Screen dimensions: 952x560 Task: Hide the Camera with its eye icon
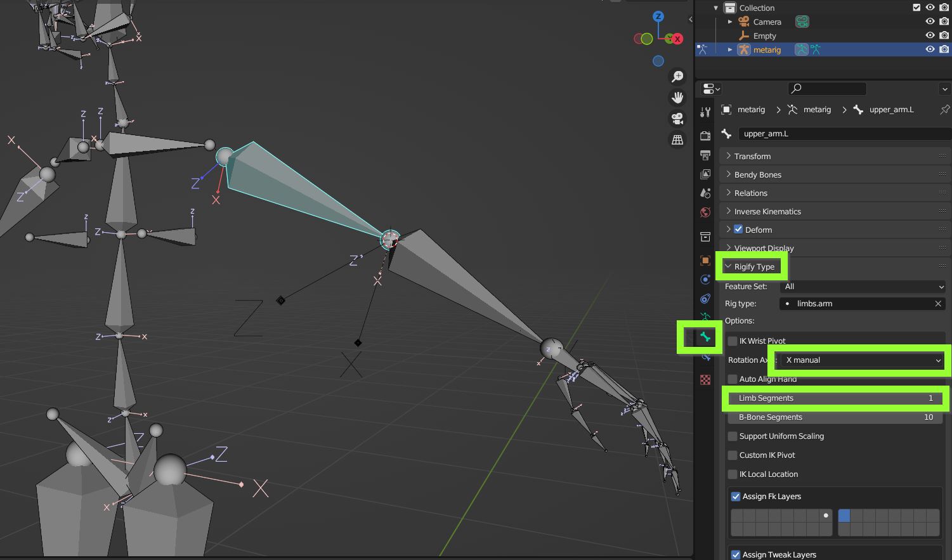click(930, 22)
